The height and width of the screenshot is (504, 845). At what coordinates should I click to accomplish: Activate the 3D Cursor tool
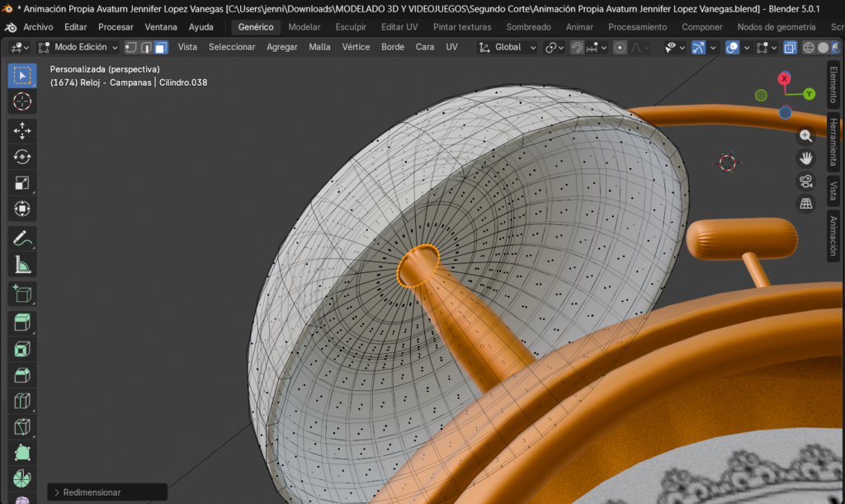(x=22, y=101)
